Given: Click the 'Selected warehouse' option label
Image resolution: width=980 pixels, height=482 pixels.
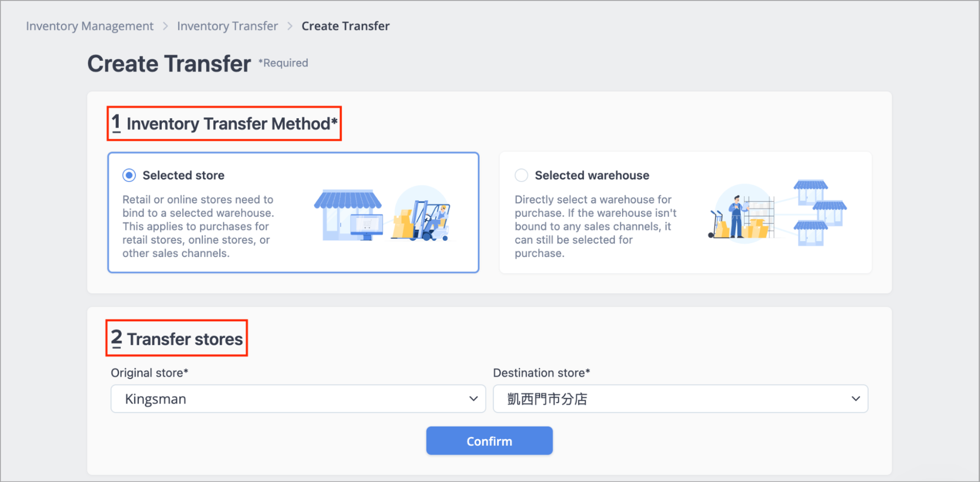Looking at the screenshot, I should (592, 175).
